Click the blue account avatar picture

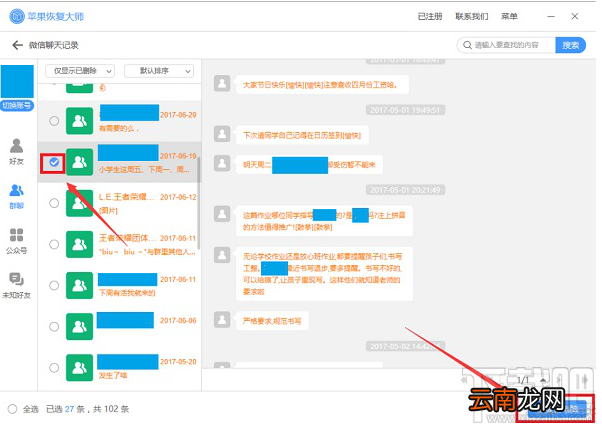[17, 81]
